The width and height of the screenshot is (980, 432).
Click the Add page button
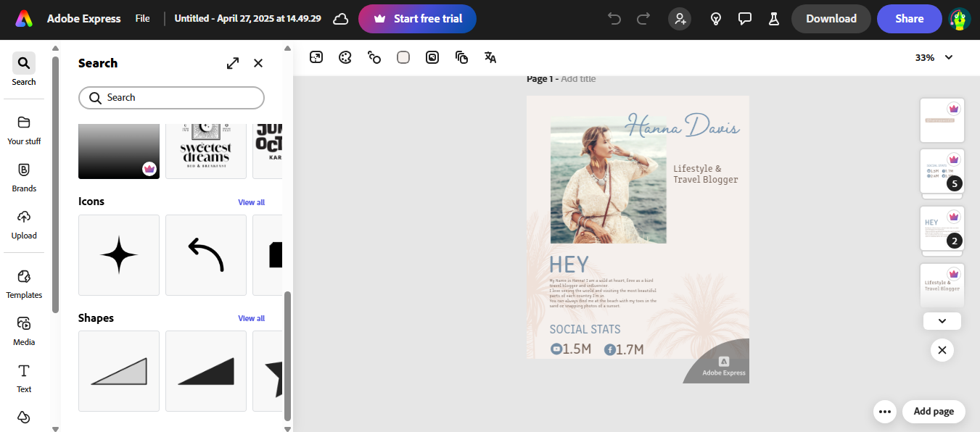point(934,411)
